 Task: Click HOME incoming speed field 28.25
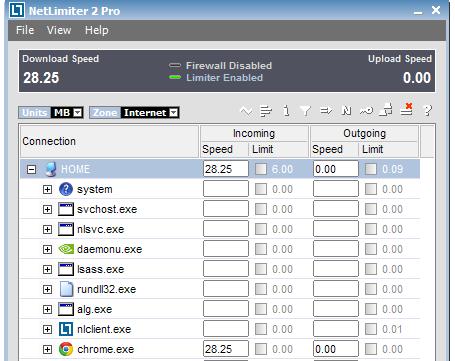[226, 169]
